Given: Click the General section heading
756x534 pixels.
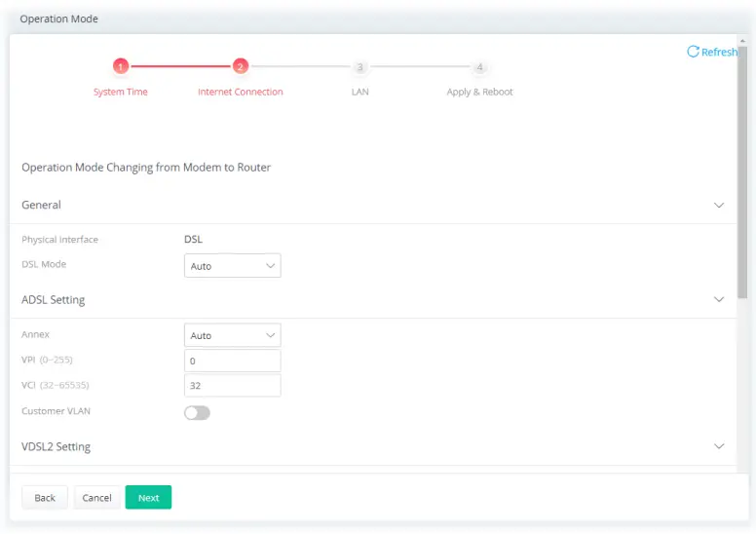Looking at the screenshot, I should (42, 205).
